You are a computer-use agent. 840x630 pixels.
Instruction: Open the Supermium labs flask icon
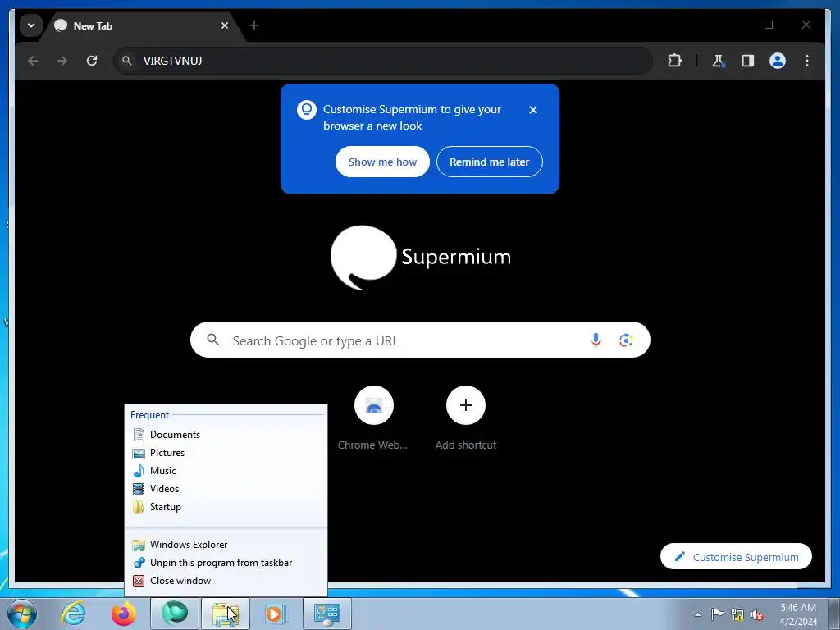click(719, 61)
